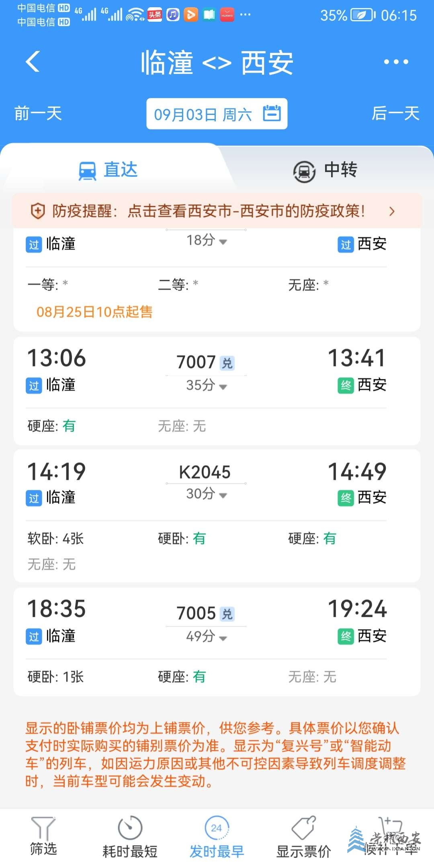The image size is (434, 868).
Task: Expand the 49分 stops for train 7005
Action: [x=207, y=637]
